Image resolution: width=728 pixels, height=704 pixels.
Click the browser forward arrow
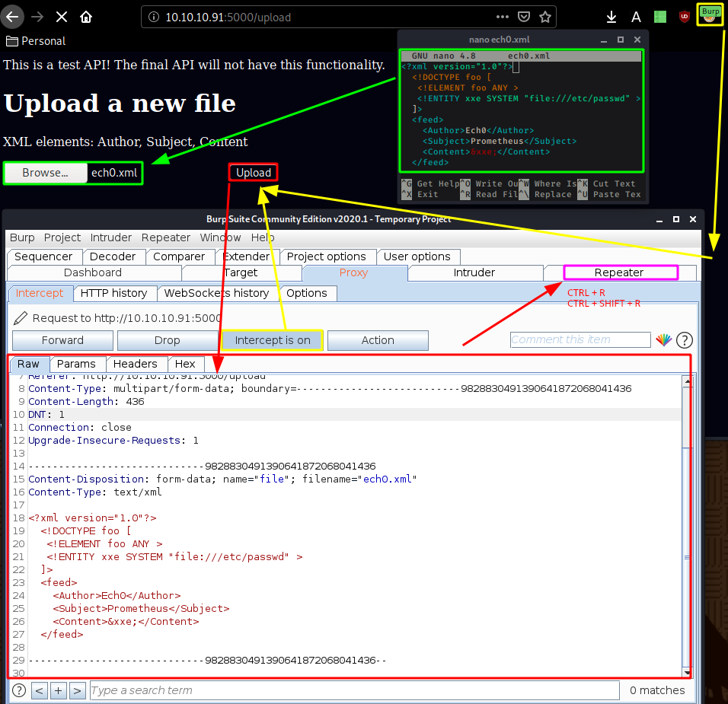(37, 18)
